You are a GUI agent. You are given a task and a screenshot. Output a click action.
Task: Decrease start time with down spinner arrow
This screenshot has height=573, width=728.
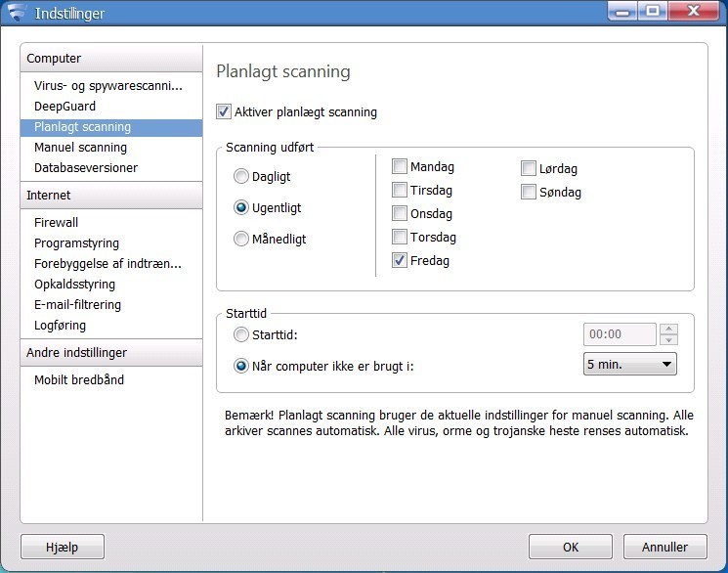[668, 340]
